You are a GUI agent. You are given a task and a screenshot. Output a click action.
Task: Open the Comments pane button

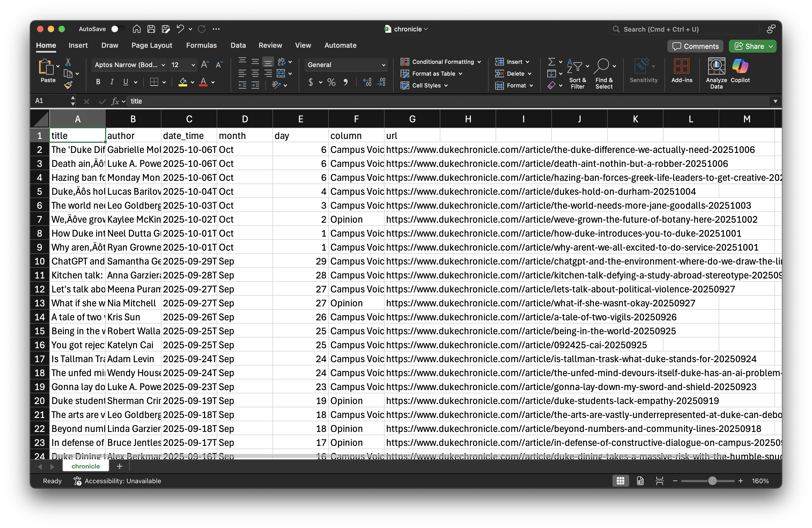(x=695, y=46)
